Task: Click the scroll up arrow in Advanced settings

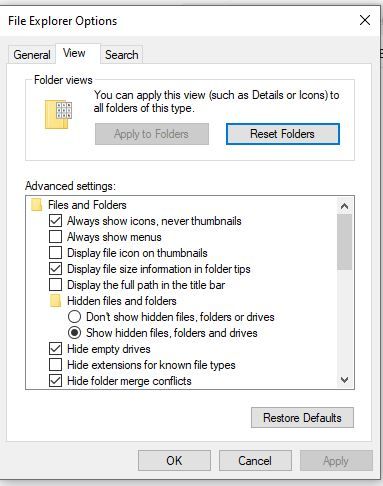Action: 344,206
